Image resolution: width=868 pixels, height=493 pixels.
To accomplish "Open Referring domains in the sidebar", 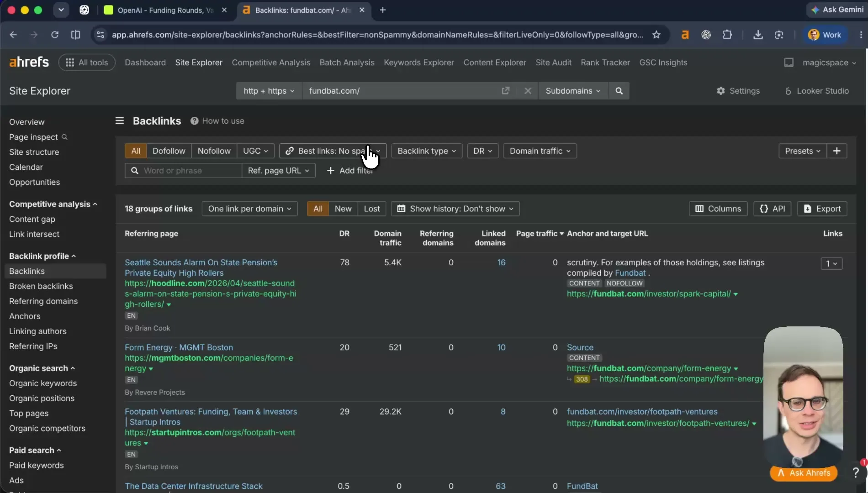I will pyautogui.click(x=43, y=301).
